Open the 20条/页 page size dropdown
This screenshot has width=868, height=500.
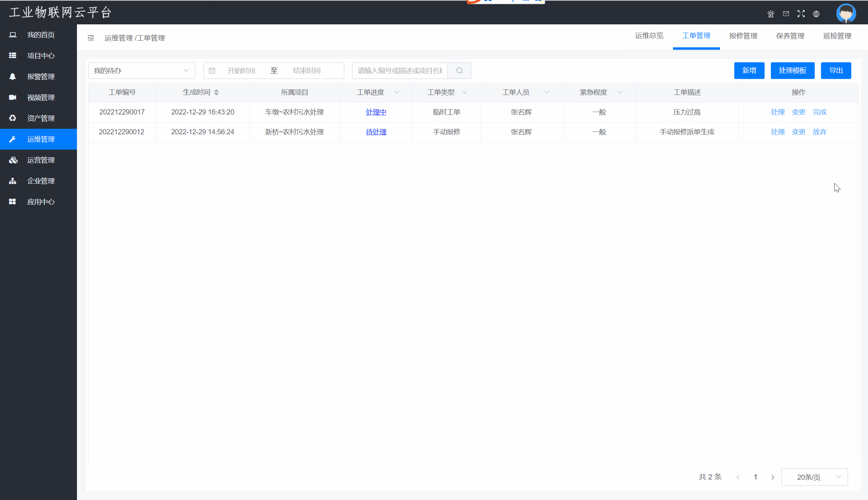815,477
